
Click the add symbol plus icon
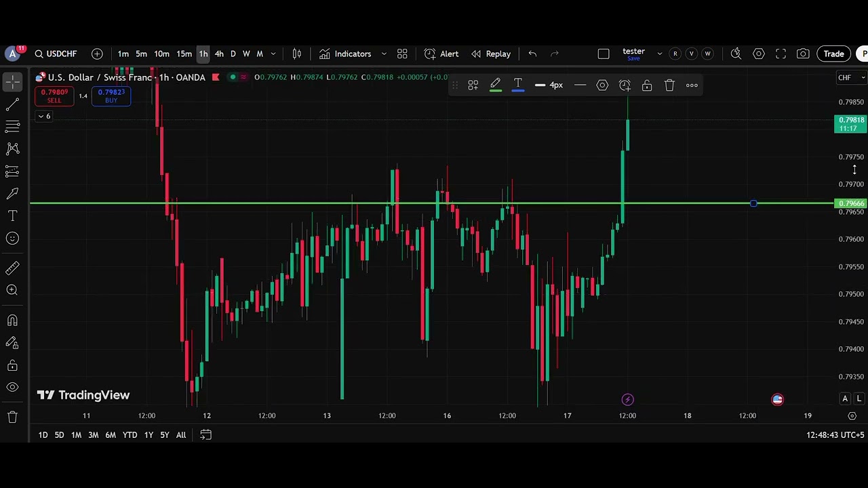point(97,54)
